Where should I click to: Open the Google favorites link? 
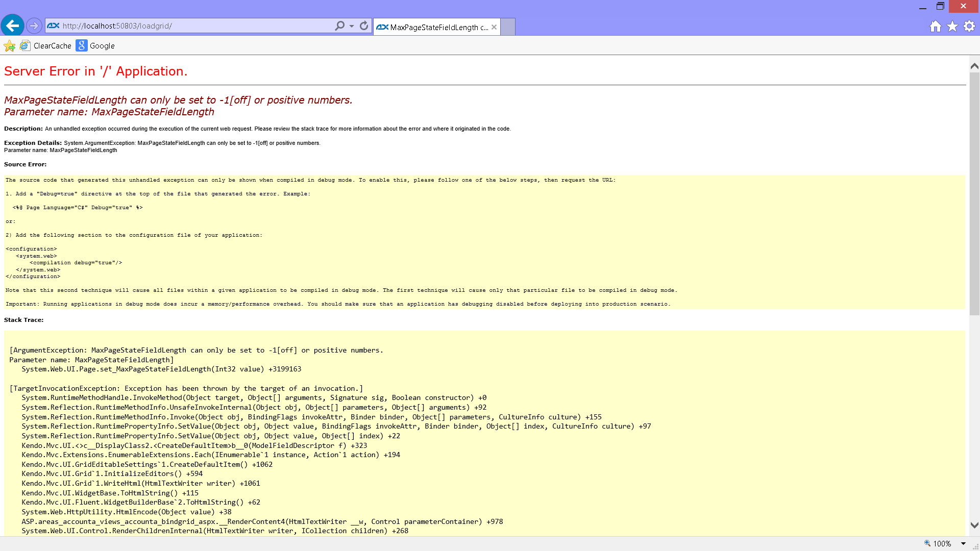coord(95,46)
